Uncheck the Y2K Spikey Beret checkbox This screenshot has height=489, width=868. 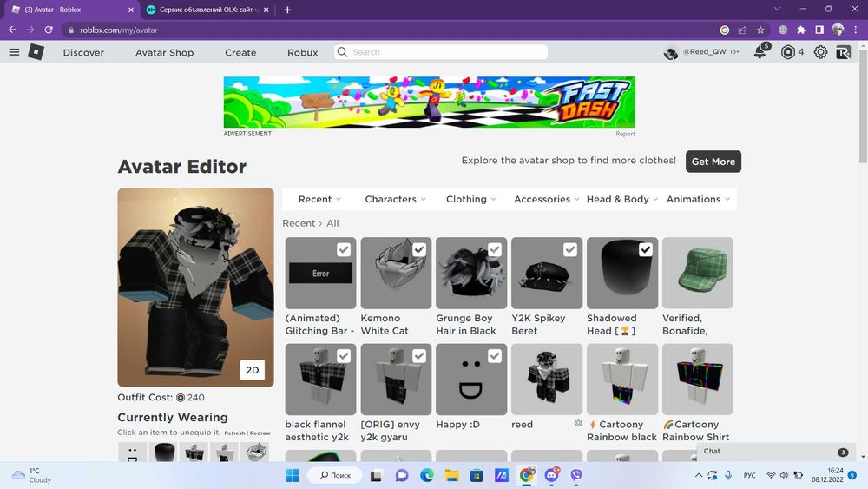[x=570, y=250]
